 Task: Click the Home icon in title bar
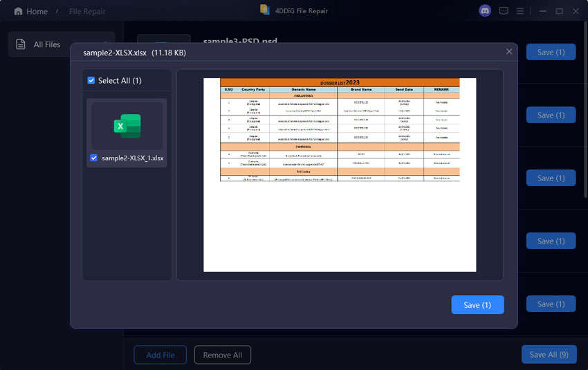coord(18,11)
